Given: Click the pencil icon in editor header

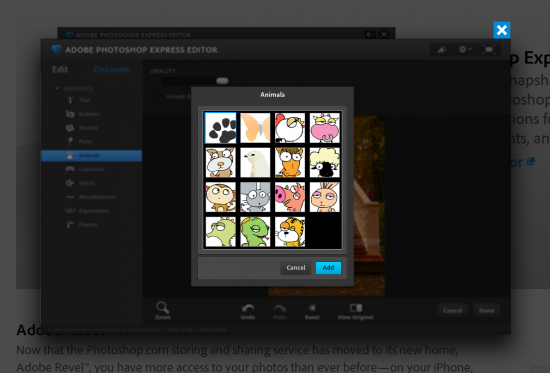Looking at the screenshot, I should 442,49.
